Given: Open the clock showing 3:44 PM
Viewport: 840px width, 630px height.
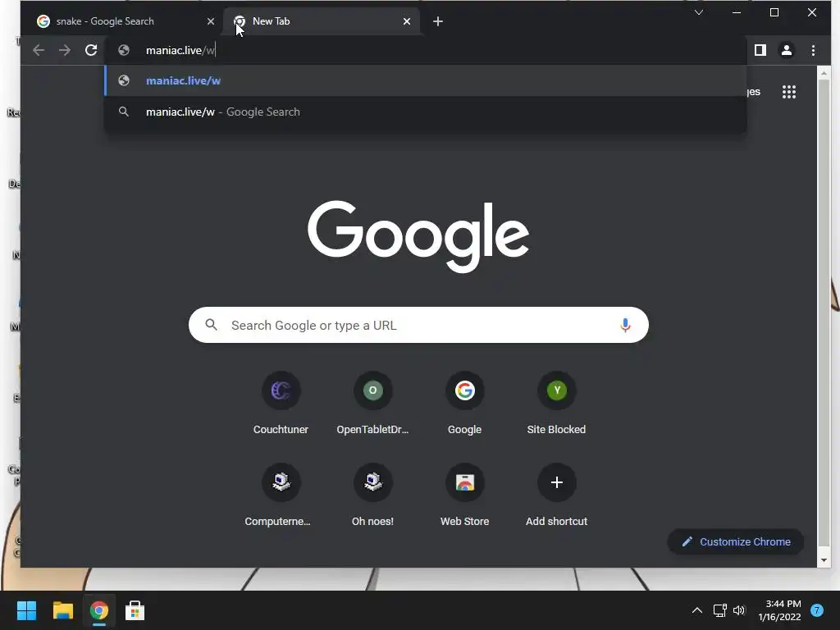Looking at the screenshot, I should (780, 610).
